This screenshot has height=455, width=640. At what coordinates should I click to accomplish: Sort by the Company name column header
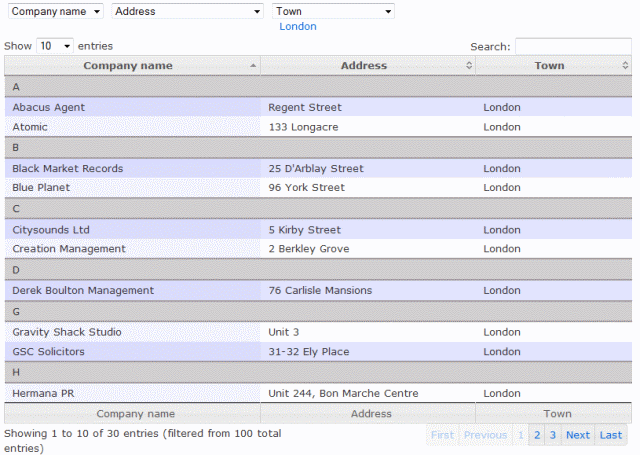(132, 66)
